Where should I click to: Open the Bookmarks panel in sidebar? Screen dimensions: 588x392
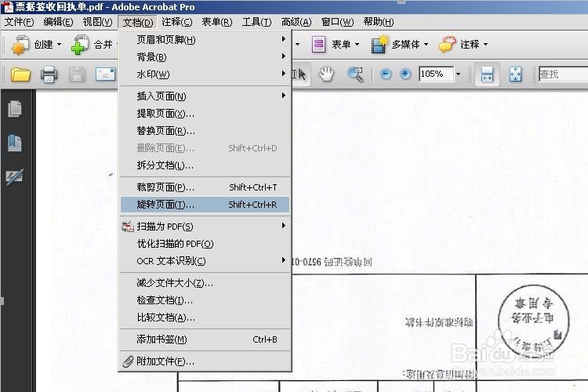pos(15,143)
